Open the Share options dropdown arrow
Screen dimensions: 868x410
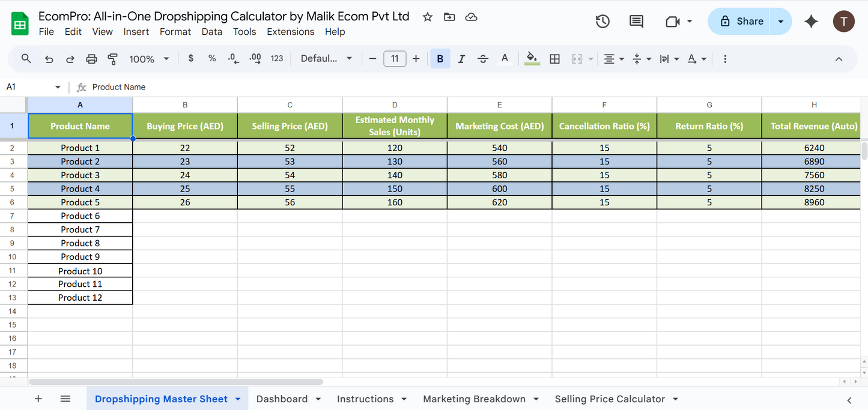coord(781,22)
